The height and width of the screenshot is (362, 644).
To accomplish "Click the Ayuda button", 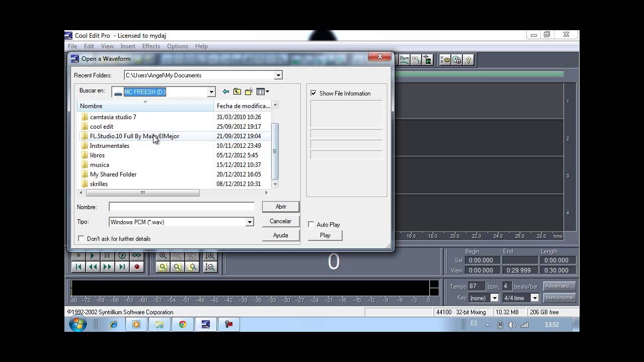I will (281, 235).
